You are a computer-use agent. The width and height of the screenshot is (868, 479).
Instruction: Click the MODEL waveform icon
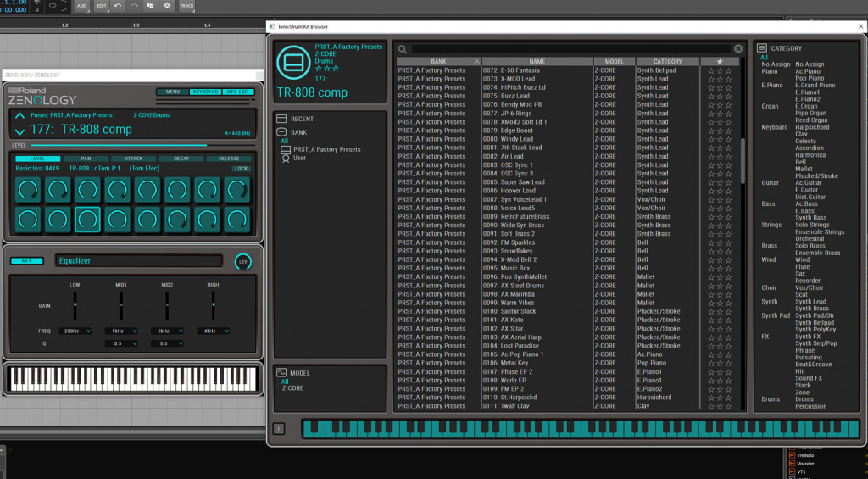click(x=281, y=373)
